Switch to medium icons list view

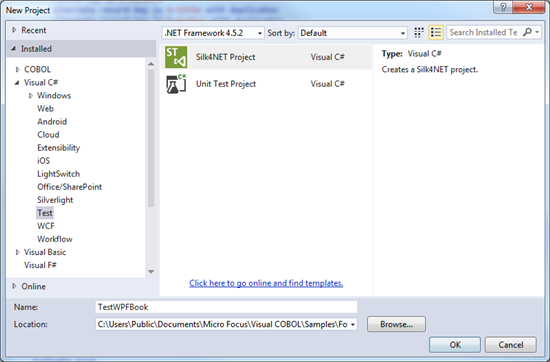click(x=436, y=33)
